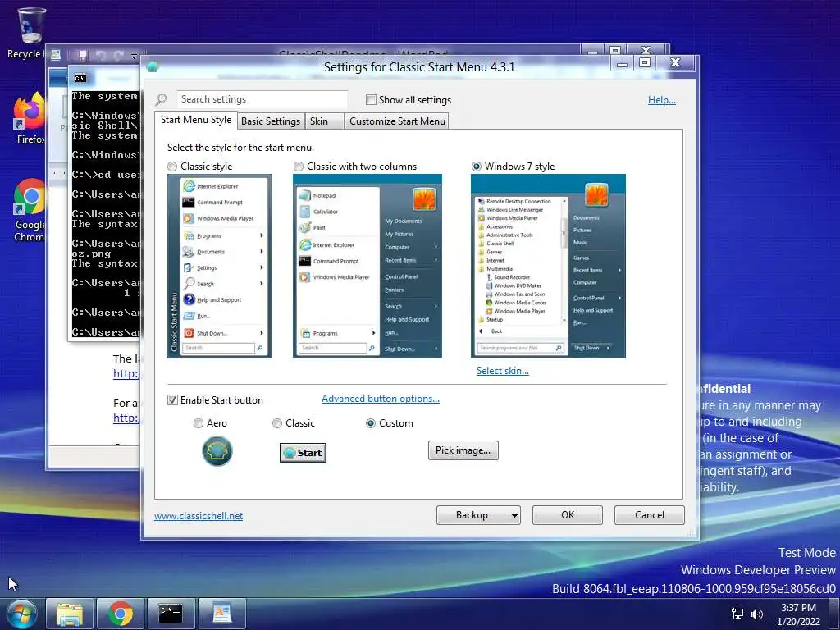Screen dimensions: 840x630
Task: Open Advanced button options... link
Action: pos(381,399)
